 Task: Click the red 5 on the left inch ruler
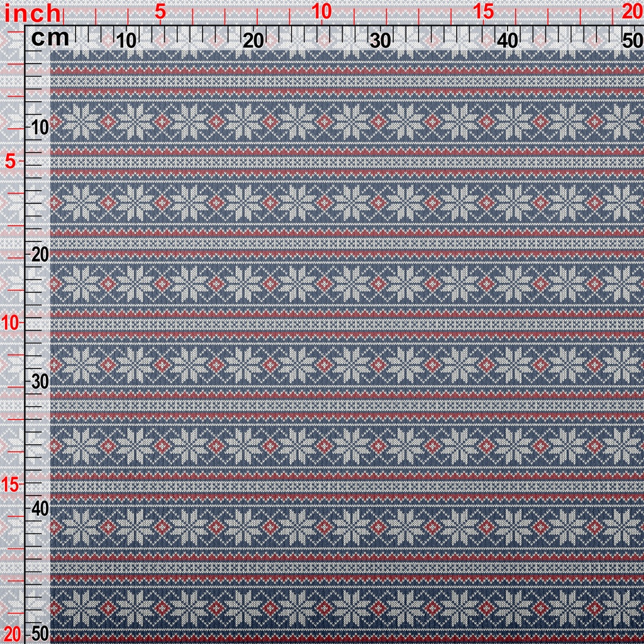point(11,162)
